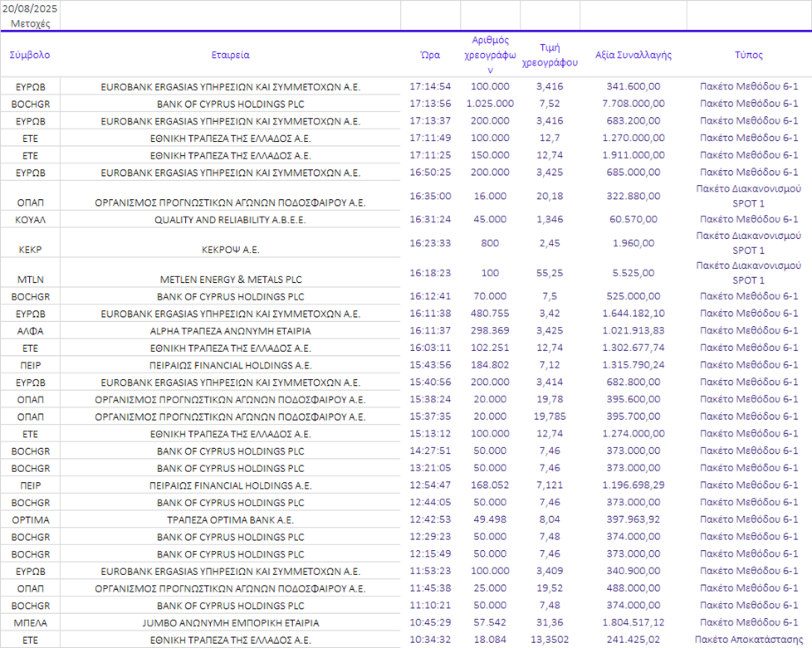Click ΠΕΙΡ symbol in the 15:43:56 row
The width and height of the screenshot is (812, 648).
tap(30, 365)
